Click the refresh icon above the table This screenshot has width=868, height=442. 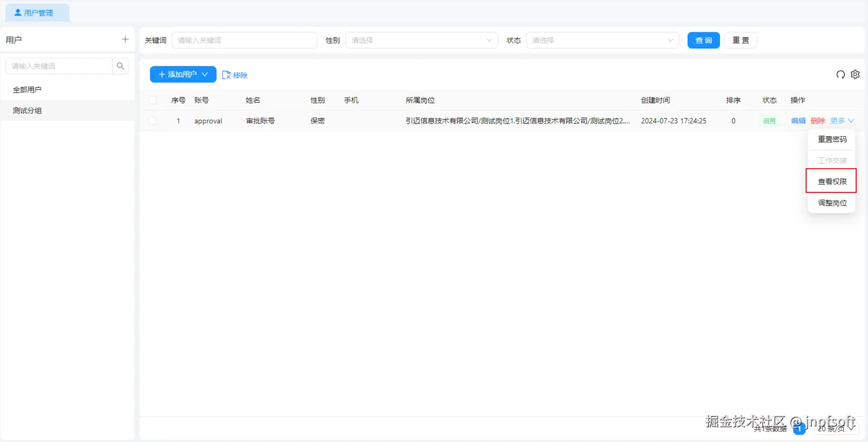841,74
